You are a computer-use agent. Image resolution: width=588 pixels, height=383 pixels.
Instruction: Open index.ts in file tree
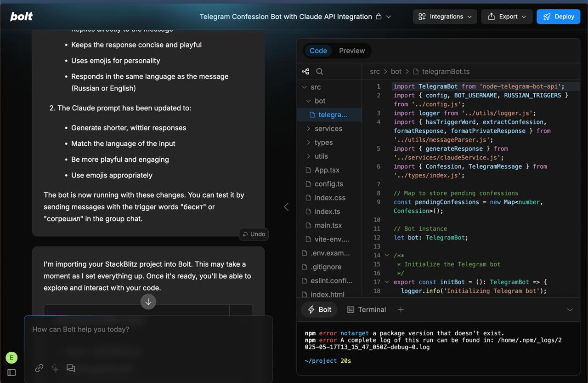(329, 211)
